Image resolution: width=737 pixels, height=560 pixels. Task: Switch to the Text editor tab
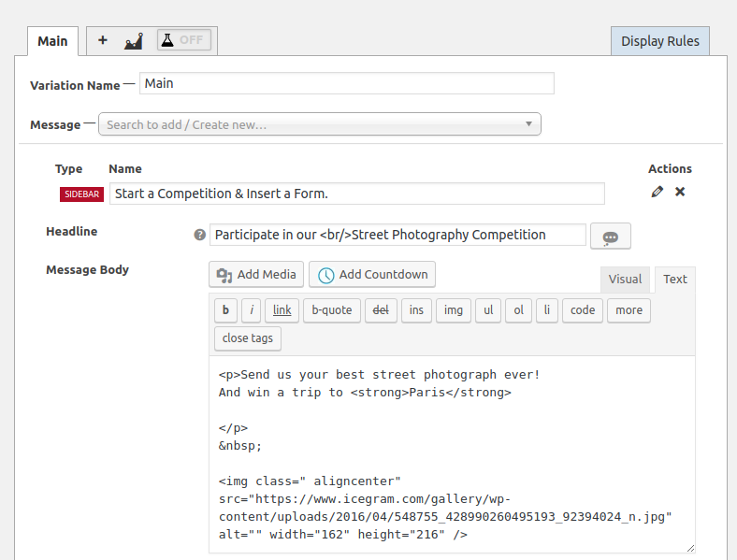coord(675,279)
